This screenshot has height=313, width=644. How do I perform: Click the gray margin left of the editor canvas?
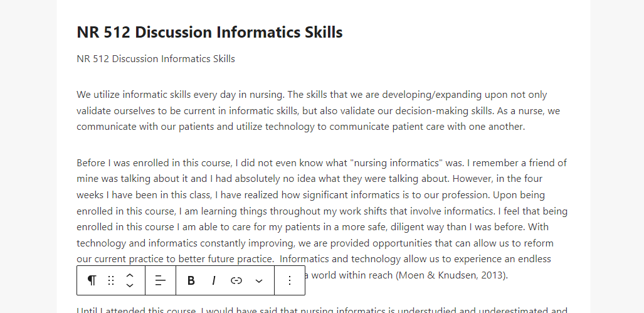pos(28,156)
